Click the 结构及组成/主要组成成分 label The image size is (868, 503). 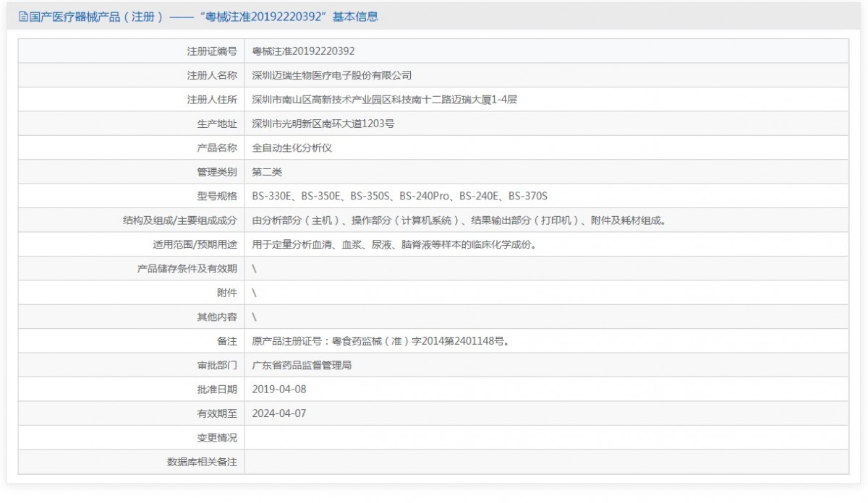(x=180, y=220)
